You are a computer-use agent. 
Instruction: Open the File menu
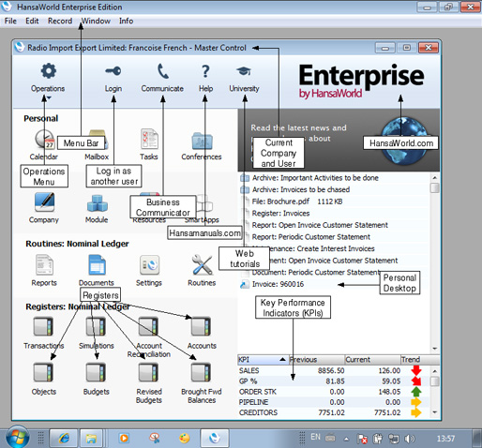point(10,21)
